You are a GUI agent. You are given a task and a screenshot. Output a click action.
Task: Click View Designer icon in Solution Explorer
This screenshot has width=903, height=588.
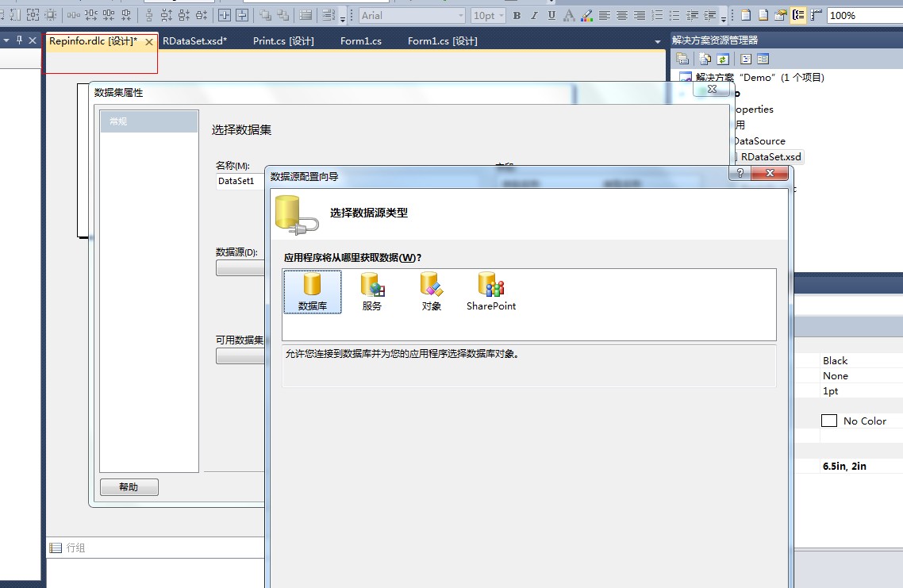point(763,59)
